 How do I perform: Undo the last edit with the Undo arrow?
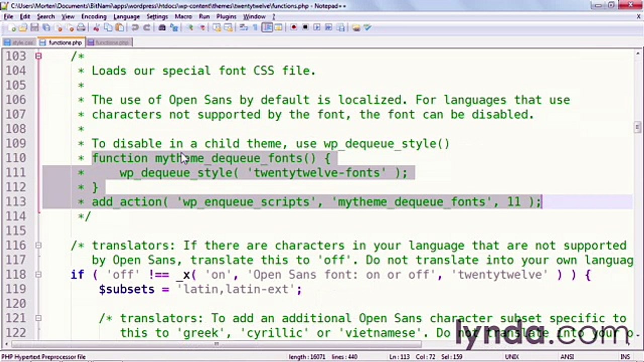(135, 28)
